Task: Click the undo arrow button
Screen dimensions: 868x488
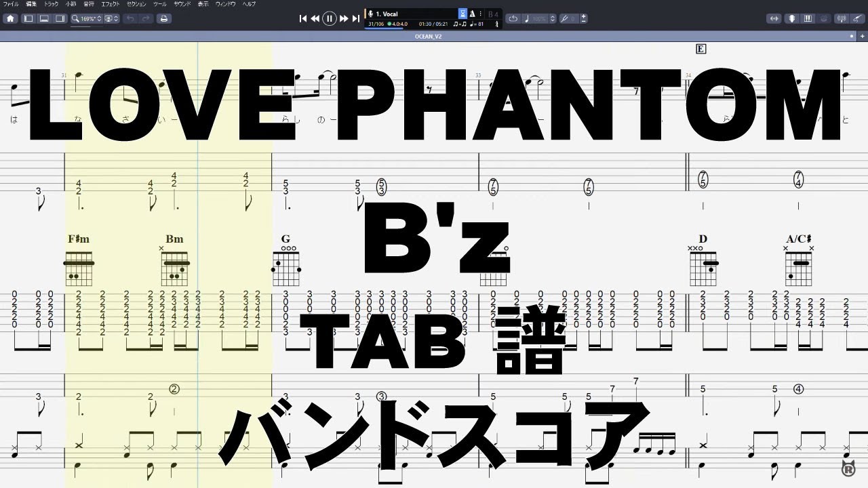Action: (x=130, y=19)
